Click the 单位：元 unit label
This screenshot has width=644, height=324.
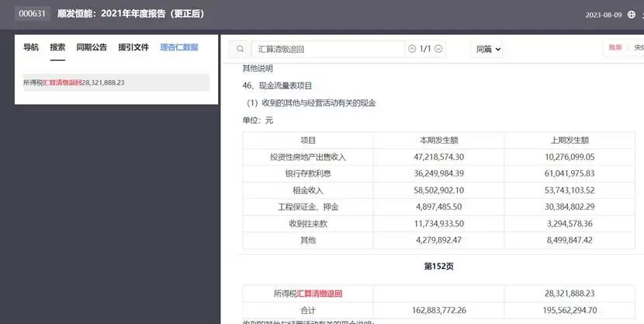(x=258, y=120)
